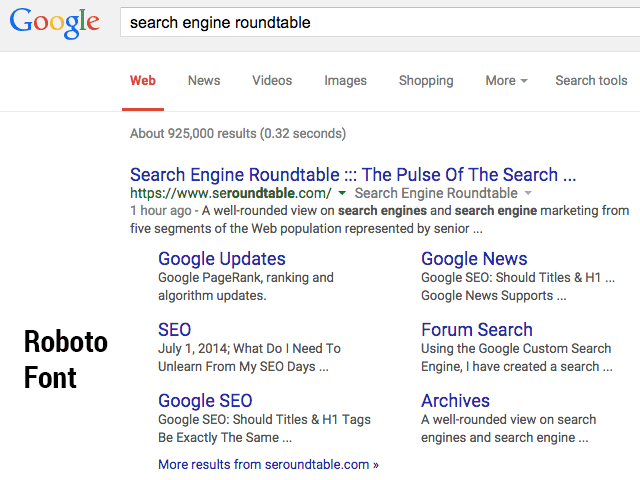The height and width of the screenshot is (480, 640).
Task: Expand the gray Search Engine Roundtable dropdown
Action: [x=528, y=193]
